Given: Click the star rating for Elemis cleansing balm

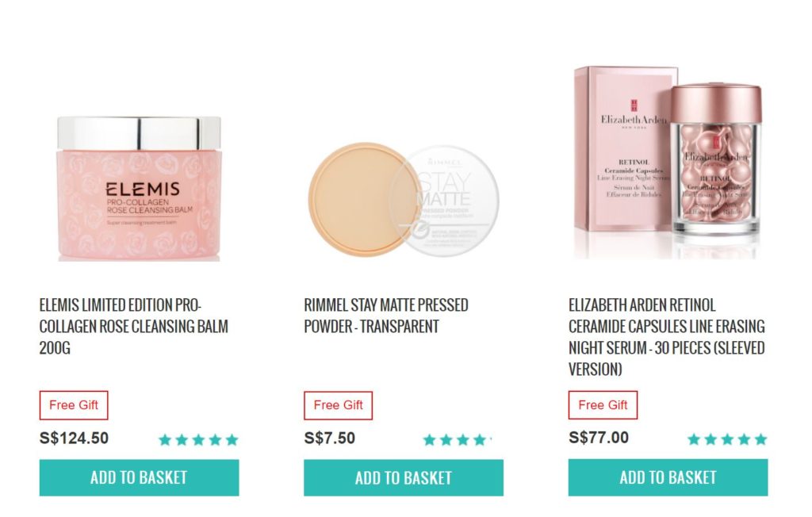Looking at the screenshot, I should 198,440.
